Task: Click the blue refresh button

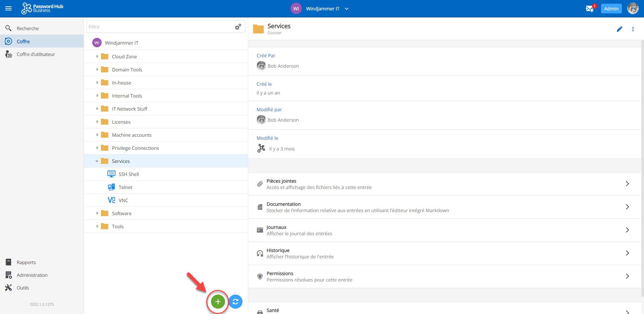Action: [x=236, y=302]
